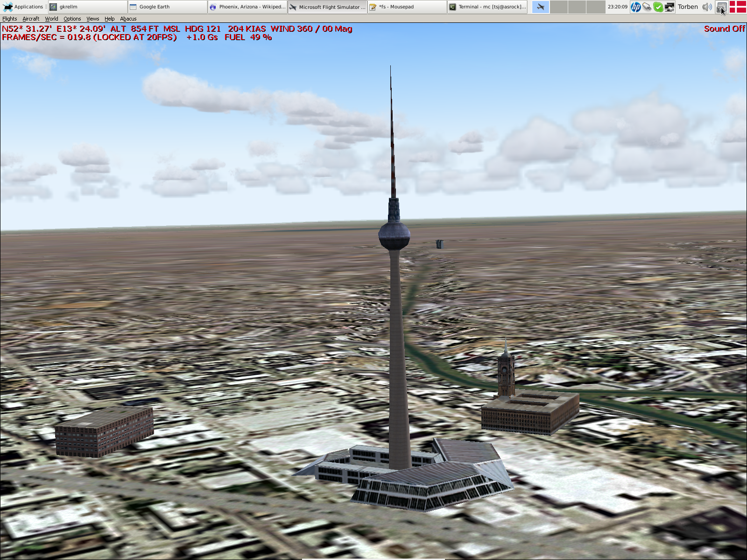Switch to gkrellm window in taskbar

tap(88, 7)
